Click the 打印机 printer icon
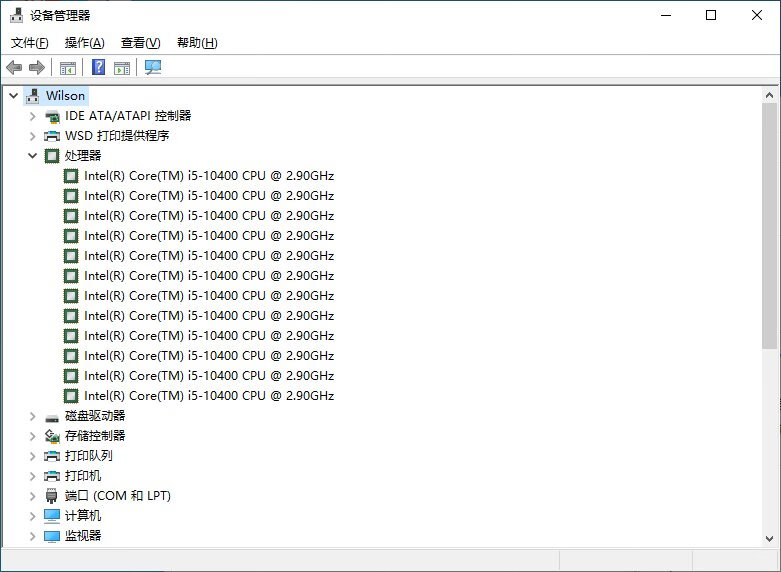Viewport: 781px width, 572px height. [52, 476]
